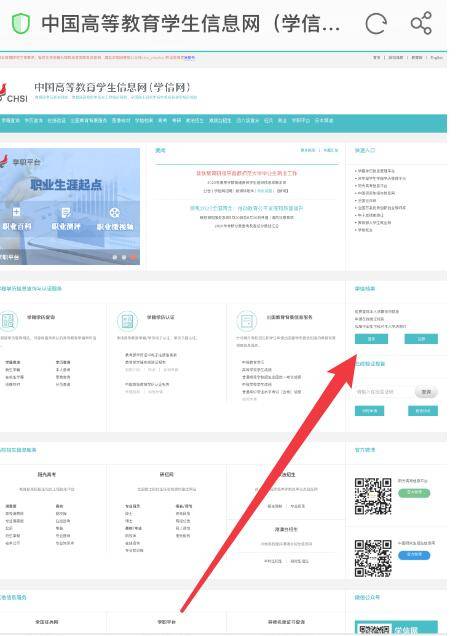Open the 阳光高考 section heading
This screenshot has height=636, width=456.
(47, 474)
